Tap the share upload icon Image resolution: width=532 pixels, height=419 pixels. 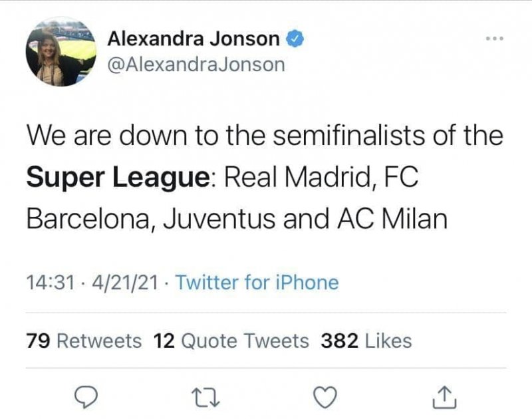click(442, 396)
